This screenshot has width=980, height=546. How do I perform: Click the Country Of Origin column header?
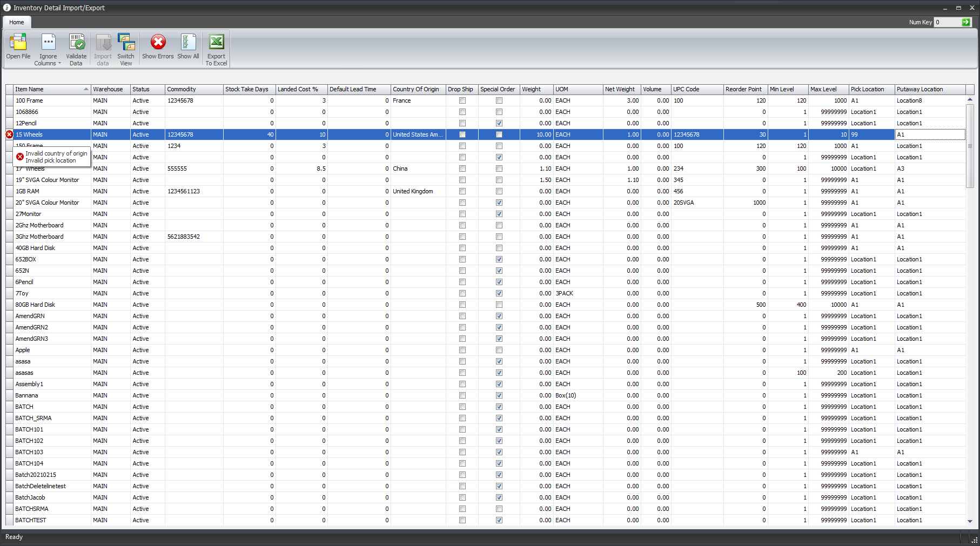(415, 89)
